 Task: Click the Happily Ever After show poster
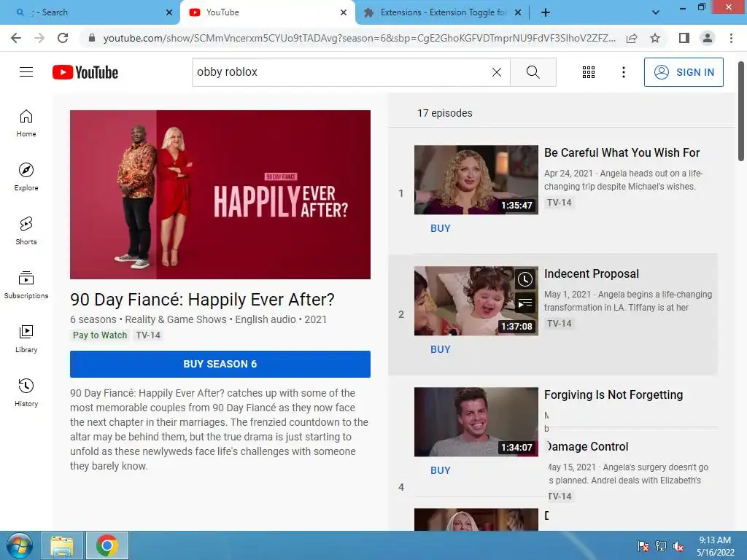[220, 194]
